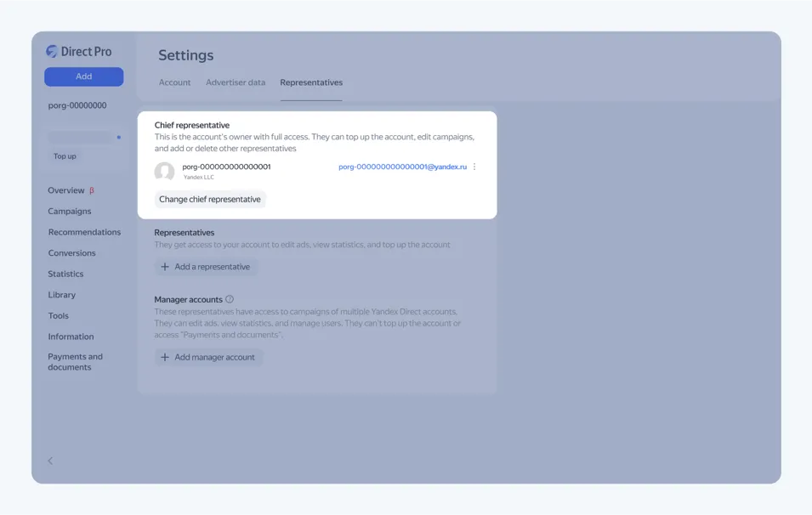Click the Top up button

click(x=65, y=156)
